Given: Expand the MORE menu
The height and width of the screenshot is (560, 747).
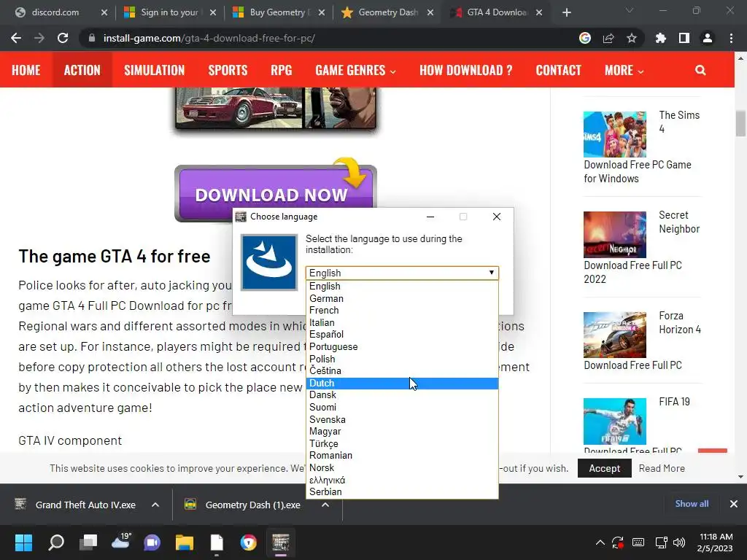Looking at the screenshot, I should coord(624,71).
